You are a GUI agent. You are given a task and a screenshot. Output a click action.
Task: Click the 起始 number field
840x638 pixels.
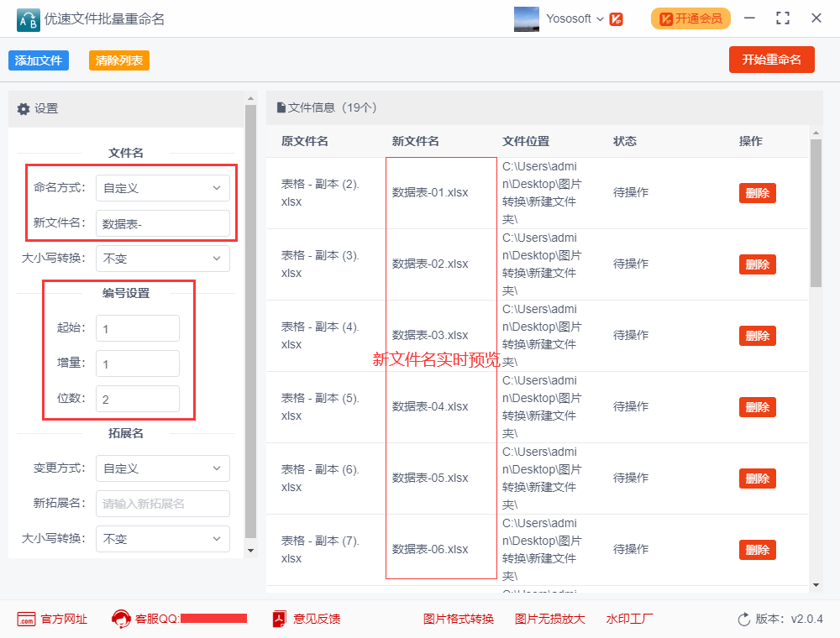(138, 328)
